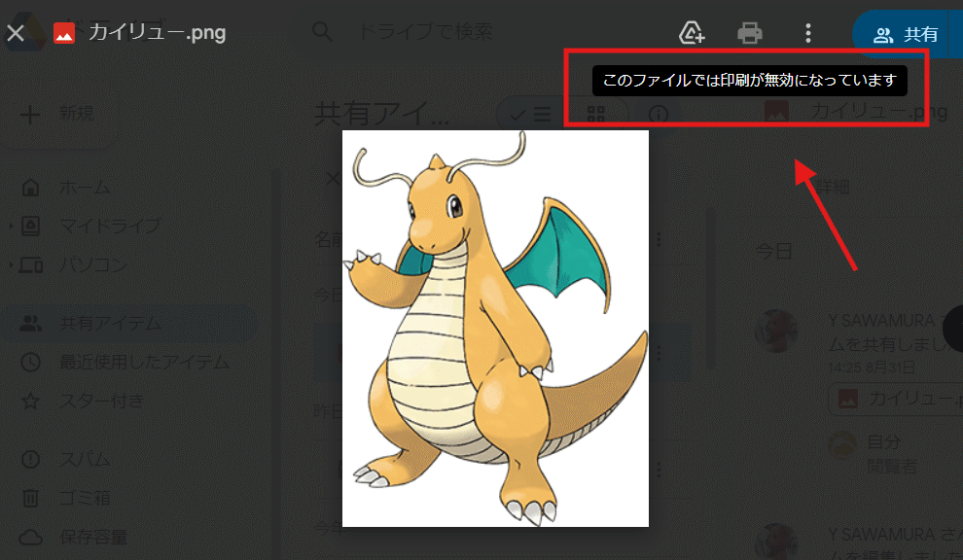Click the 新規 new button
Image resolution: width=963 pixels, height=560 pixels.
58,114
